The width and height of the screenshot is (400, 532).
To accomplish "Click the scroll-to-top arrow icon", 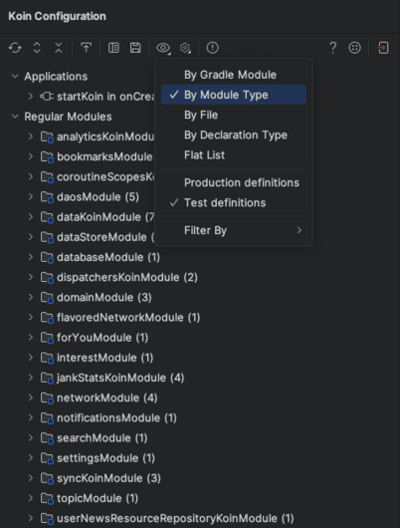I will point(87,48).
